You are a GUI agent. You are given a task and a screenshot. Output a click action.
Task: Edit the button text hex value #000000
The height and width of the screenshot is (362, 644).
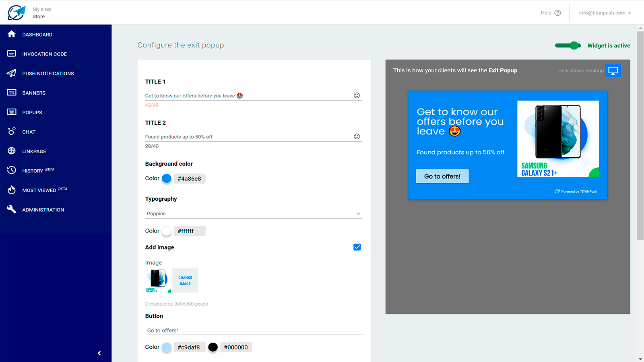tap(236, 347)
